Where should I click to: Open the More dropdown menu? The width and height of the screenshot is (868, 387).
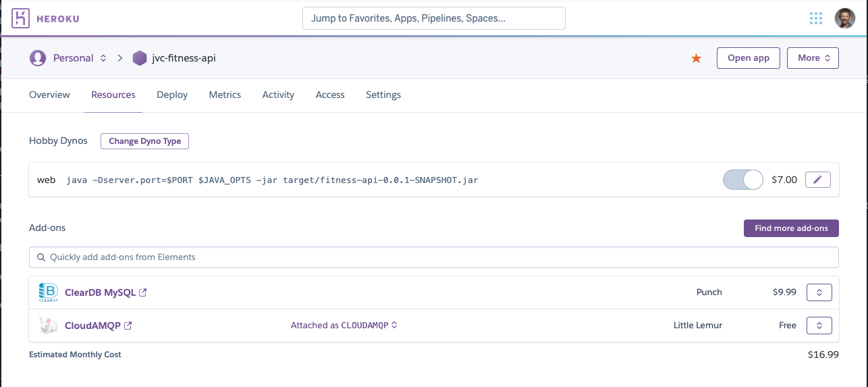point(813,58)
